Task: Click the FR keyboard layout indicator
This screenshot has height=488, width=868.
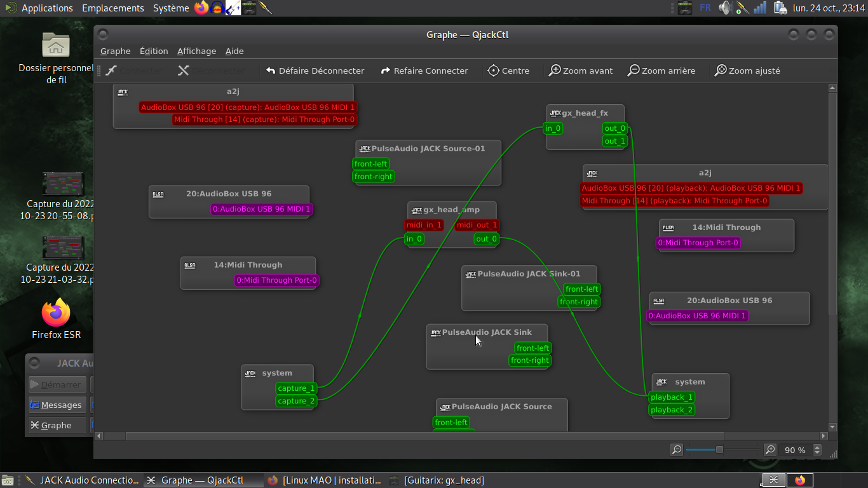Action: click(x=705, y=8)
